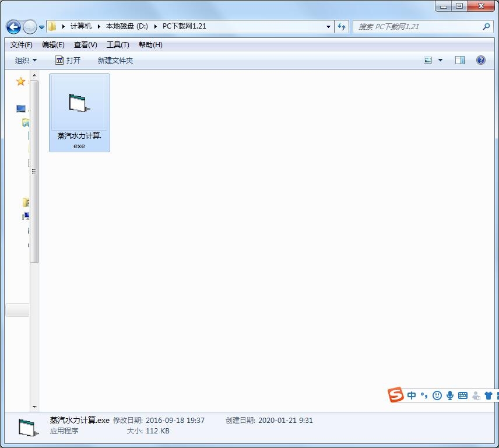This screenshot has width=499, height=448.
Task: Open the 工具(T) menu
Action: pyautogui.click(x=118, y=45)
